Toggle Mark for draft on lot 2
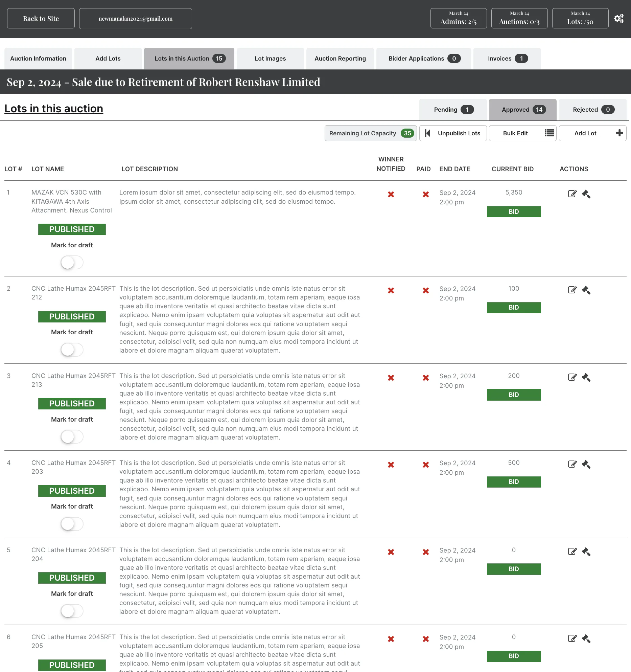The height and width of the screenshot is (672, 631). click(x=72, y=350)
